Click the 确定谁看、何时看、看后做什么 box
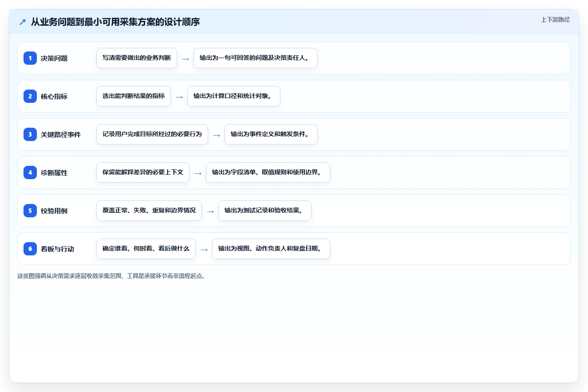588x392 pixels. (x=146, y=249)
